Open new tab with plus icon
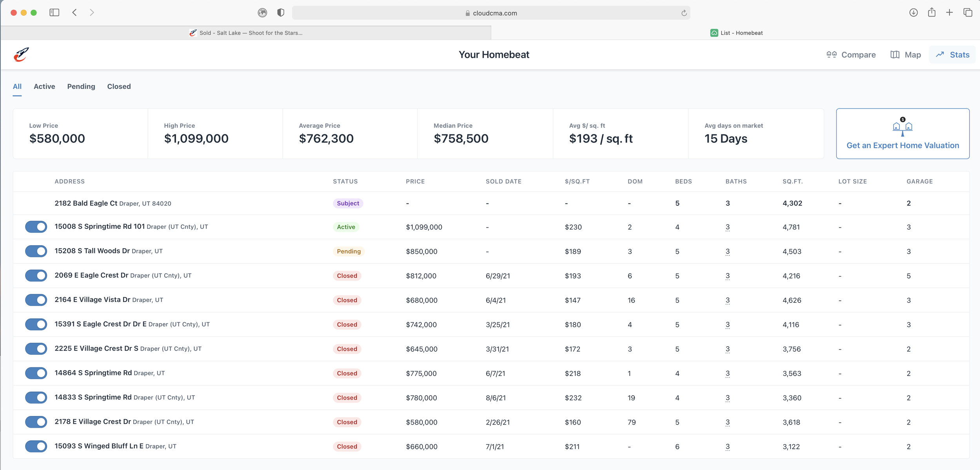980x470 pixels. point(949,13)
